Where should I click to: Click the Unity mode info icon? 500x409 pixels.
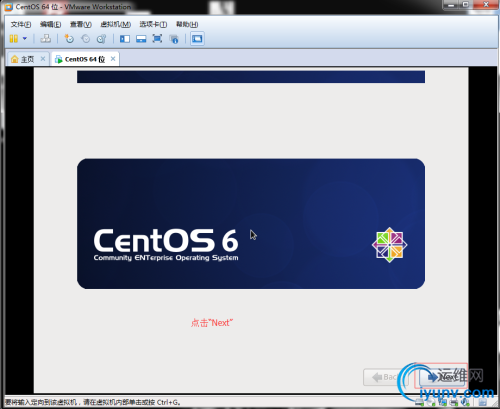174,39
